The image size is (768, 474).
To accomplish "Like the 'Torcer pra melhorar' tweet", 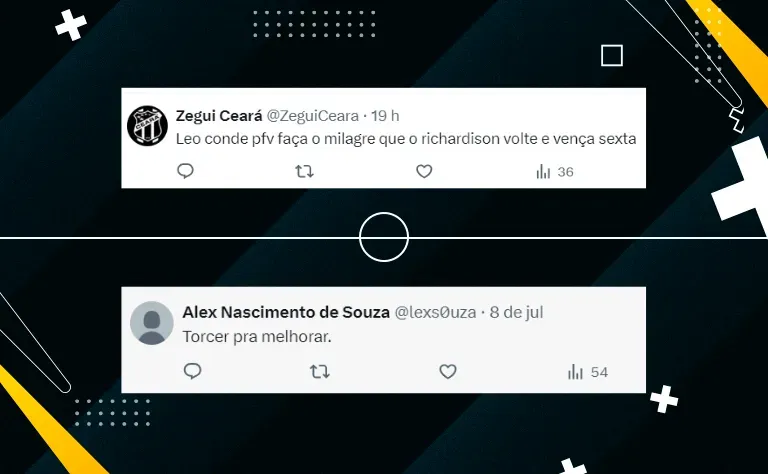I will (448, 372).
